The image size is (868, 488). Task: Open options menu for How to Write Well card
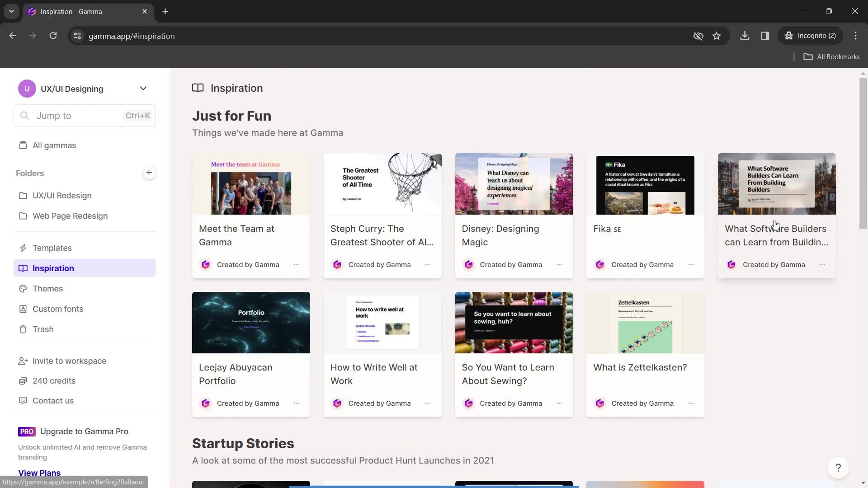(x=428, y=404)
